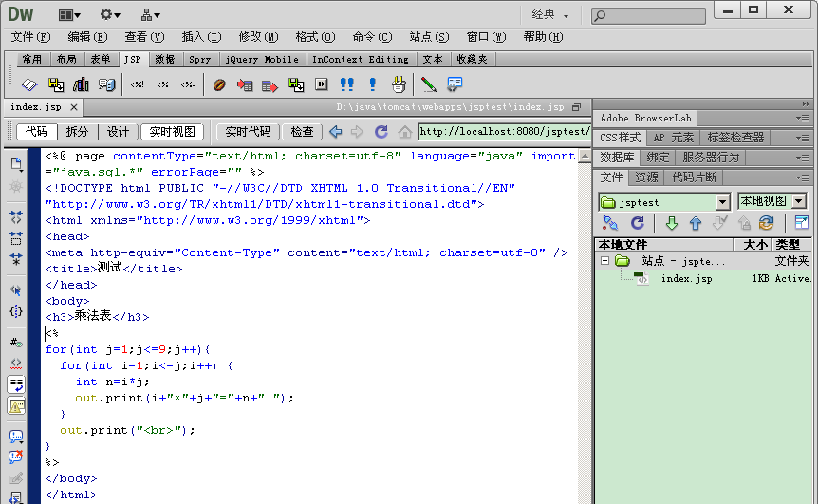Open the 文件 menu

[30, 37]
